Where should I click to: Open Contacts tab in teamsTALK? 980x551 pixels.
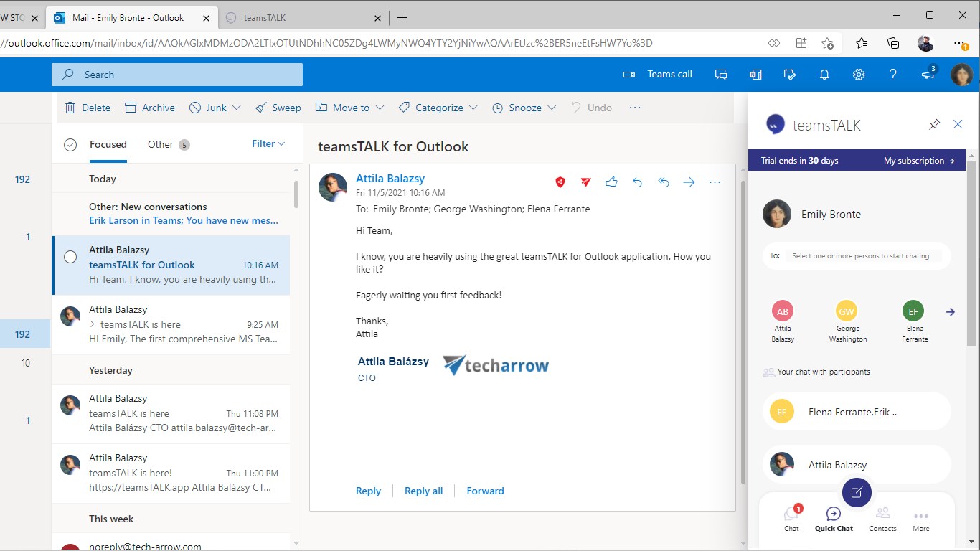(x=882, y=519)
